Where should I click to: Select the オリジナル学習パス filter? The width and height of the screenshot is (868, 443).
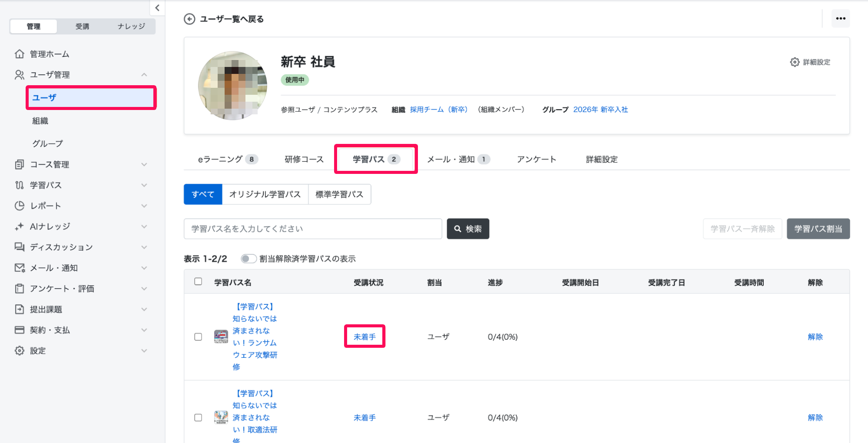point(265,194)
